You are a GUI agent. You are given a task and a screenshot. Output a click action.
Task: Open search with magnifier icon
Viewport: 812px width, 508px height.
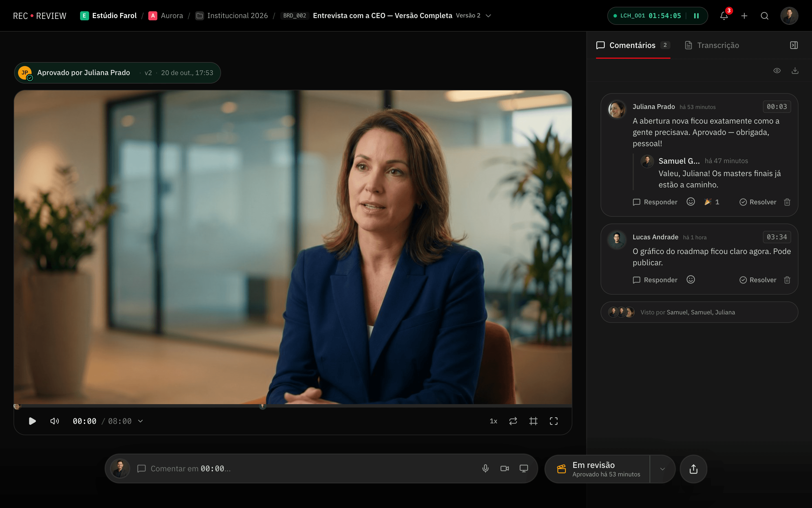[764, 16]
